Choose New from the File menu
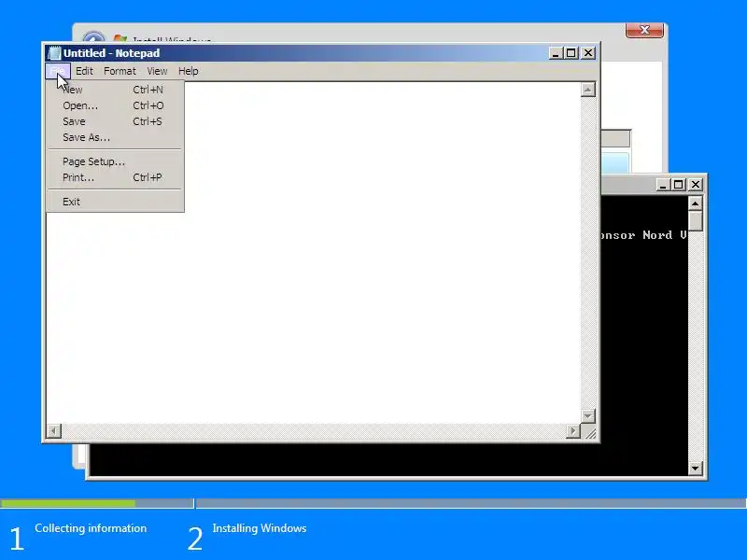 click(115, 90)
